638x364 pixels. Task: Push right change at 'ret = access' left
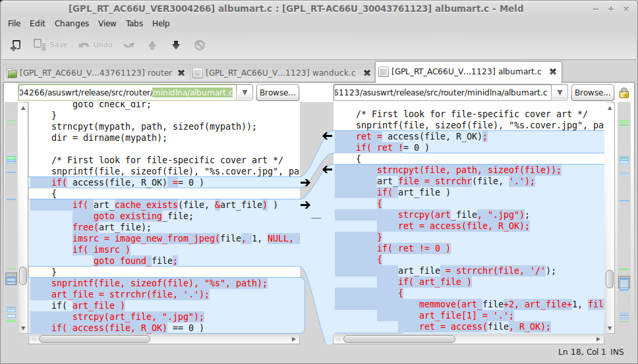[x=327, y=136]
